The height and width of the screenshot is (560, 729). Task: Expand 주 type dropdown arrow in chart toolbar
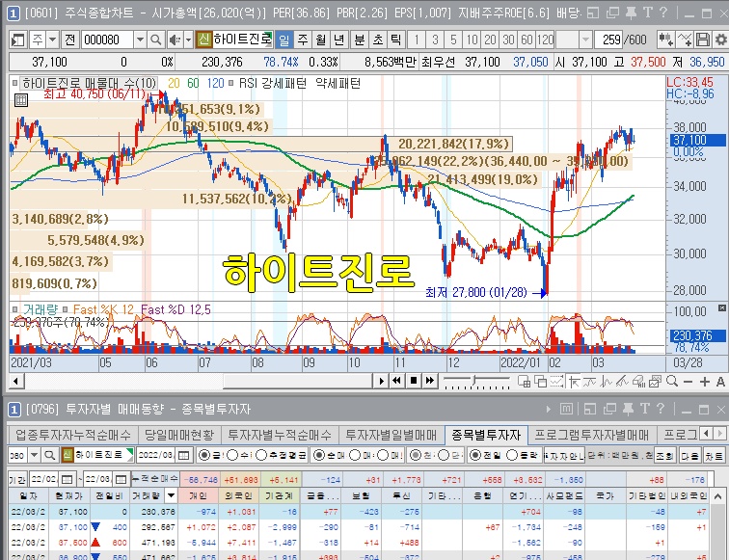click(52, 40)
